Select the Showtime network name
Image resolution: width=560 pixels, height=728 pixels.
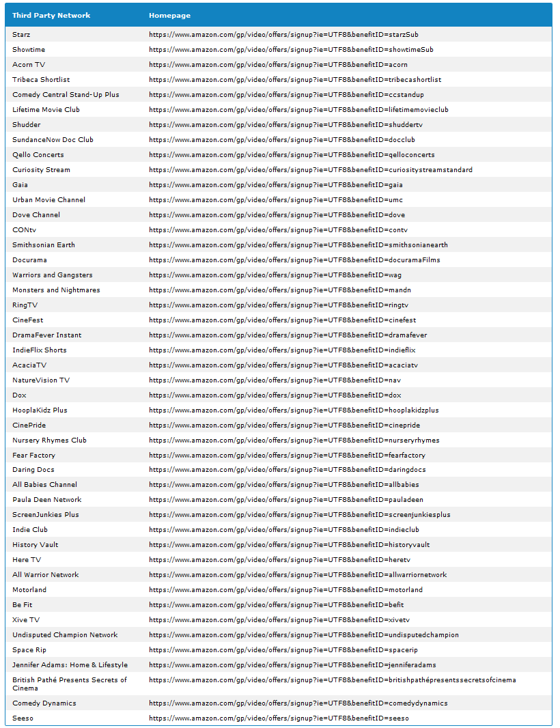pos(29,49)
